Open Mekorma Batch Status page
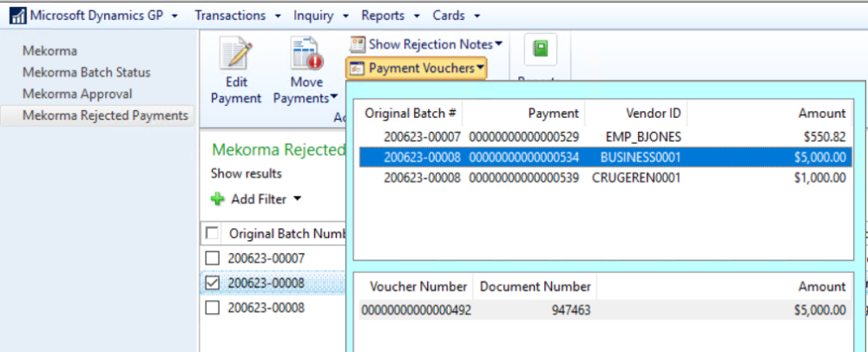Image resolution: width=868 pixels, height=352 pixels. coord(86,72)
